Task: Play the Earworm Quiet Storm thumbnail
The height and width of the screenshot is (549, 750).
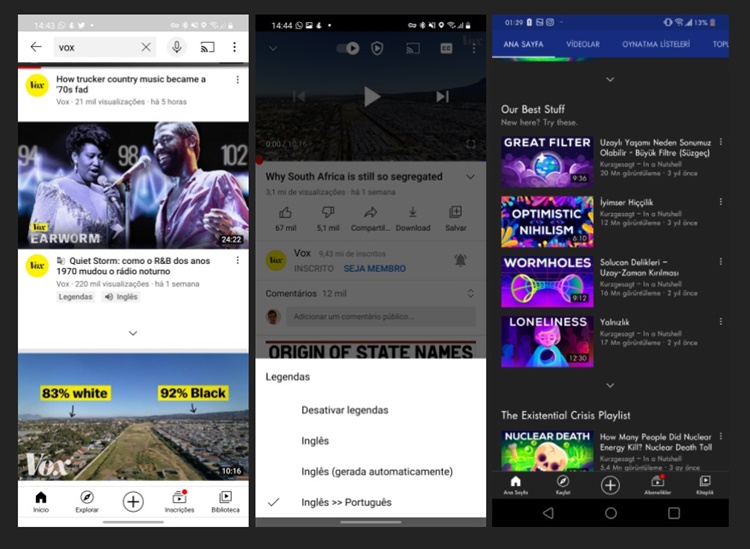Action: pos(133,185)
